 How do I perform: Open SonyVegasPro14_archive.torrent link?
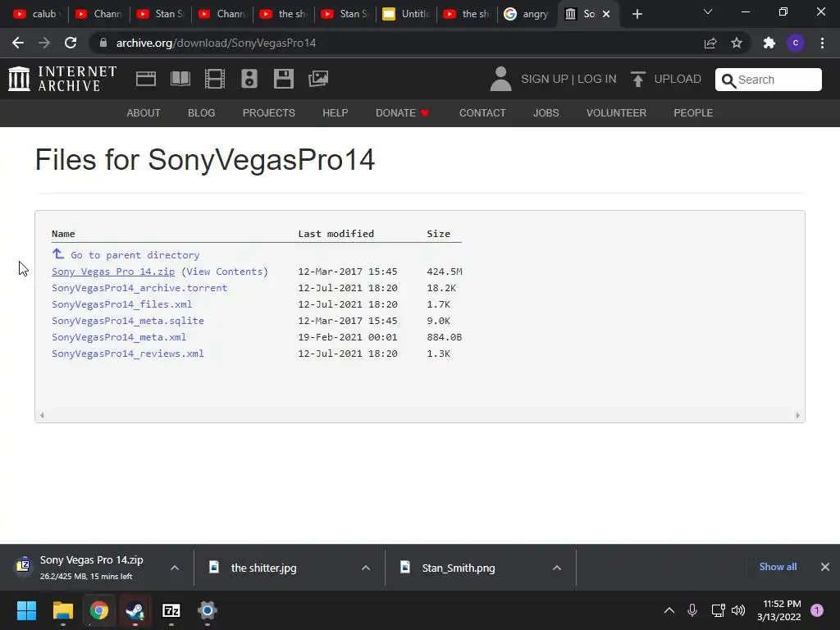[x=139, y=288]
